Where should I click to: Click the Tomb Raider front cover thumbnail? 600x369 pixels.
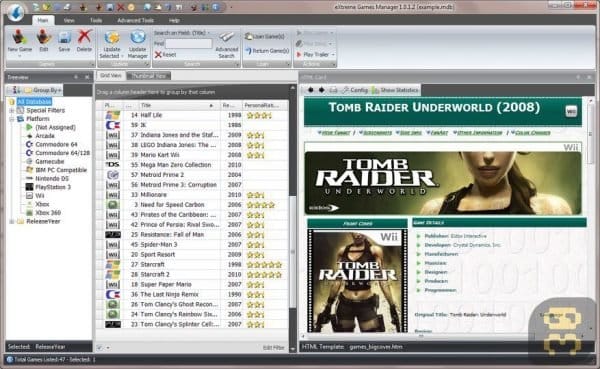pos(358,281)
